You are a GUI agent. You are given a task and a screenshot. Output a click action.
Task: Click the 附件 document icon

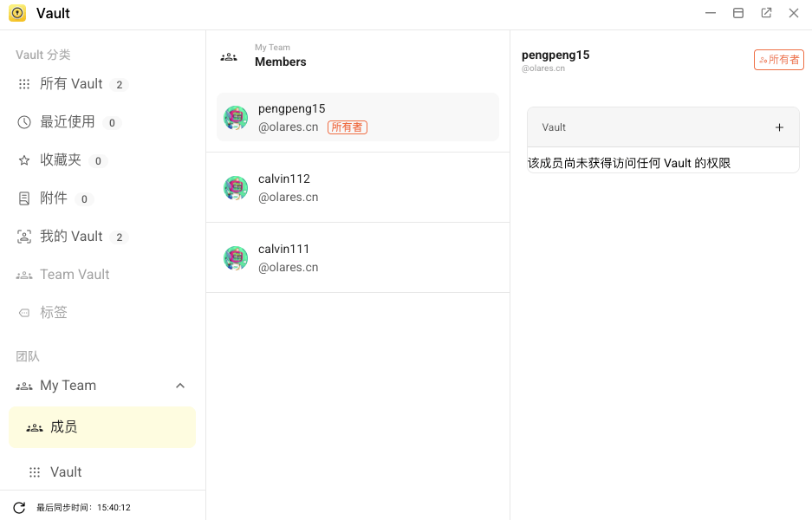coord(24,198)
